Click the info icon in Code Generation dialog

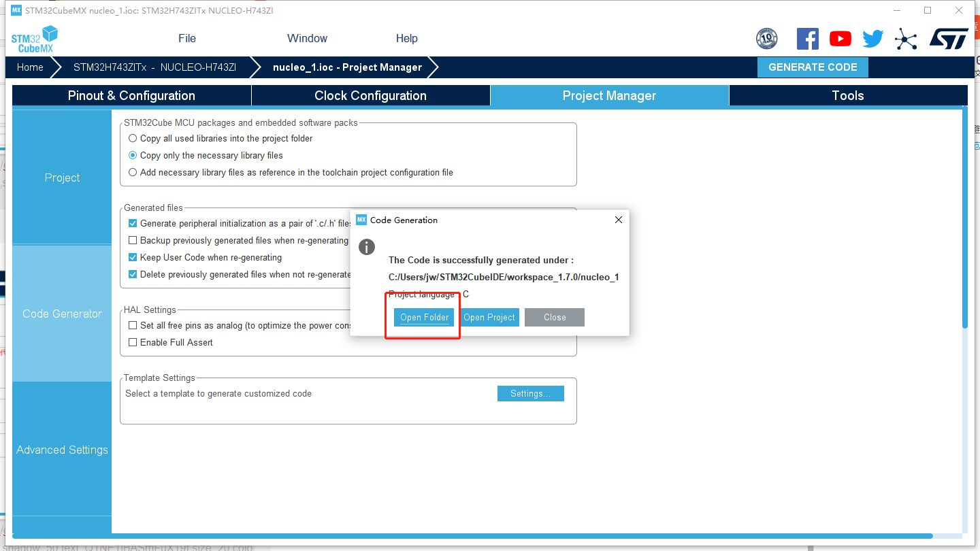pyautogui.click(x=367, y=247)
